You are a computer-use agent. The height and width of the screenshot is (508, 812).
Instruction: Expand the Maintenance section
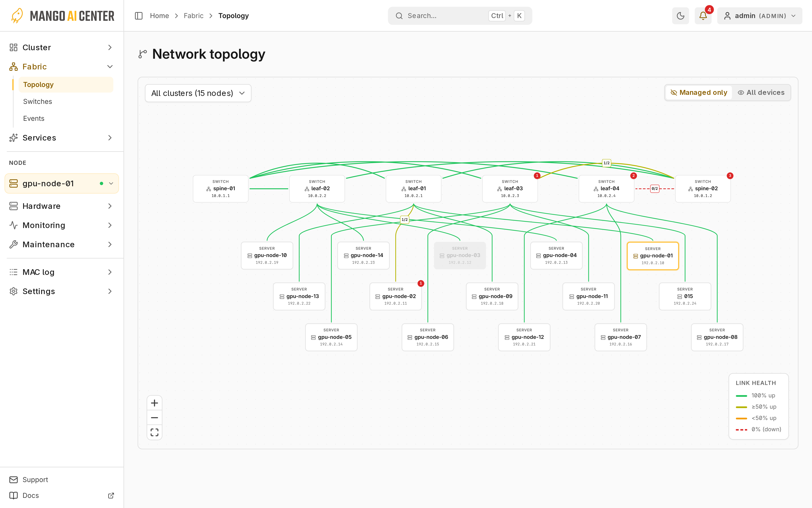62,244
